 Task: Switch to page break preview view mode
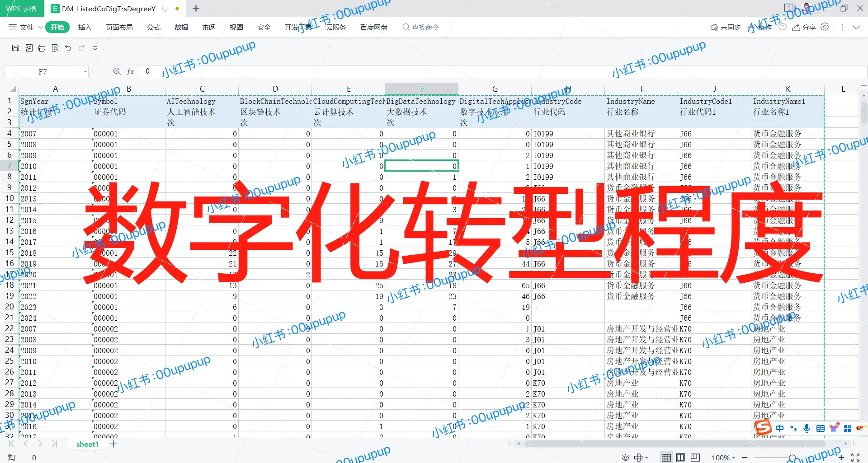coord(695,457)
